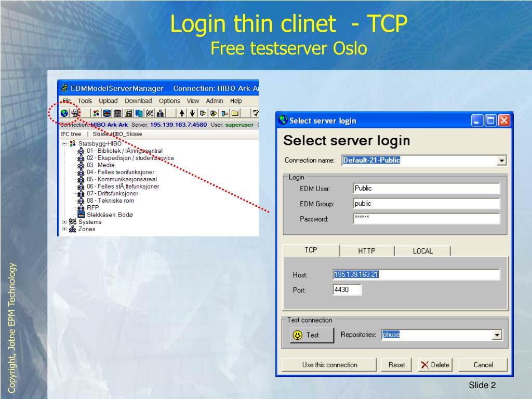Open the Upload menu
The image size is (532, 399).
point(108,101)
